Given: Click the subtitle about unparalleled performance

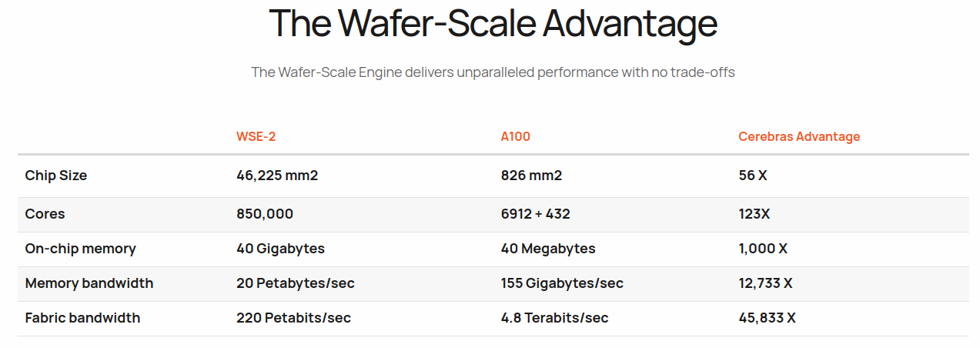Looking at the screenshot, I should [x=493, y=72].
